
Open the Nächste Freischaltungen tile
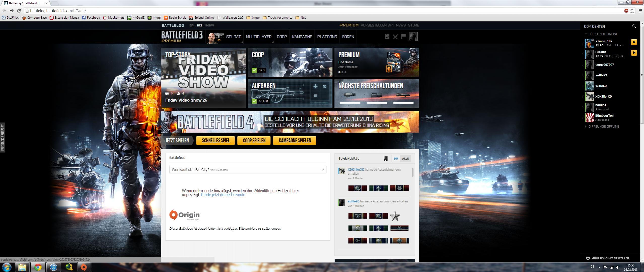(377, 93)
